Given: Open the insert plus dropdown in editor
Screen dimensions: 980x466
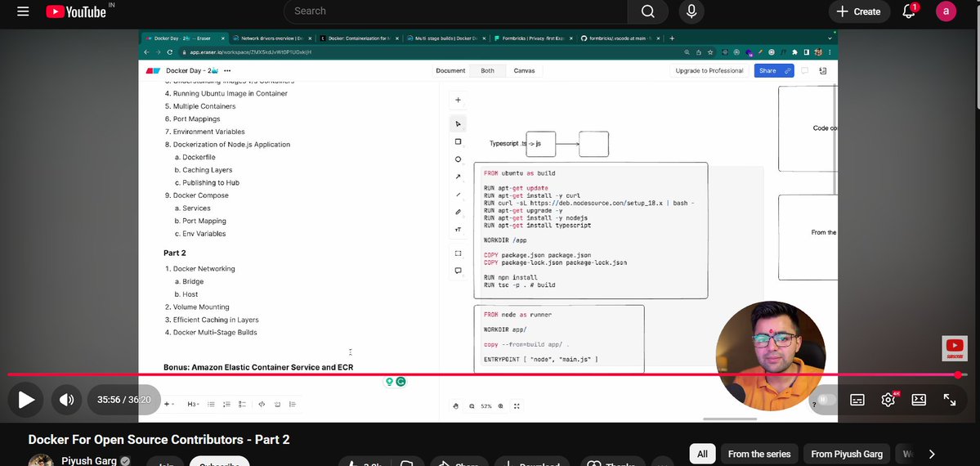Looking at the screenshot, I should point(168,404).
